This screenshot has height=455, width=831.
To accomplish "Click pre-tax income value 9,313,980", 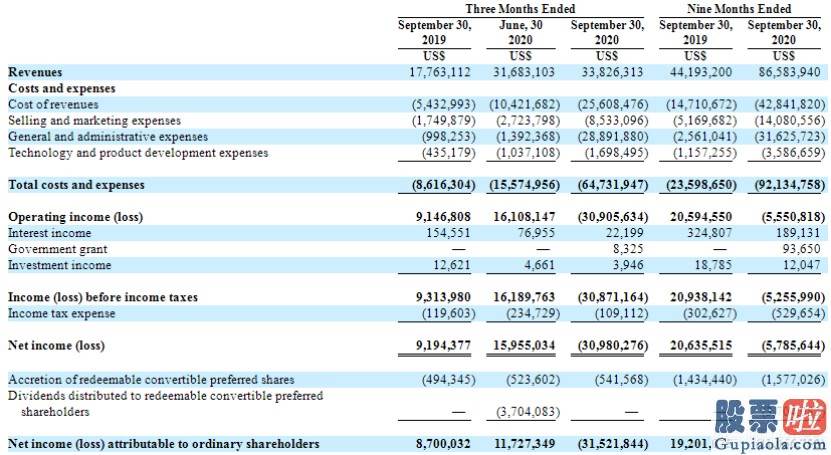I will [x=443, y=297].
